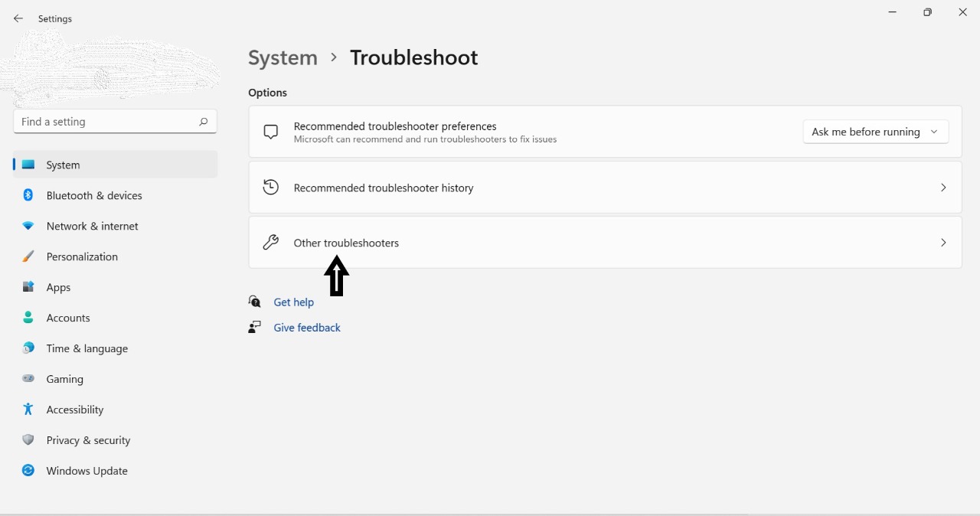Click the history clock icon

pos(270,188)
